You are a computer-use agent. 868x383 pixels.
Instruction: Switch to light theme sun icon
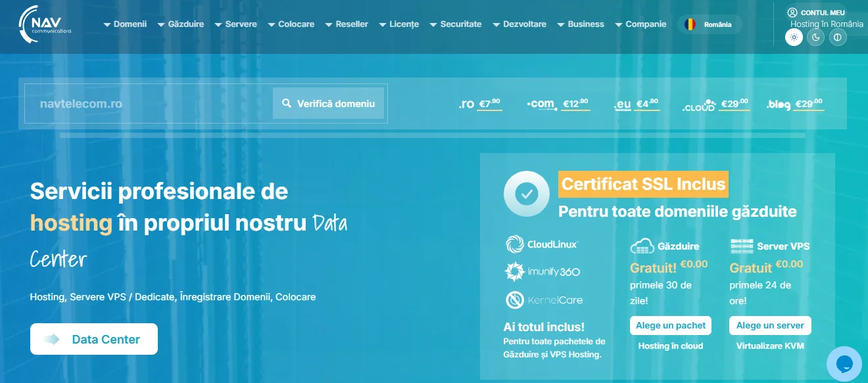[x=794, y=37]
